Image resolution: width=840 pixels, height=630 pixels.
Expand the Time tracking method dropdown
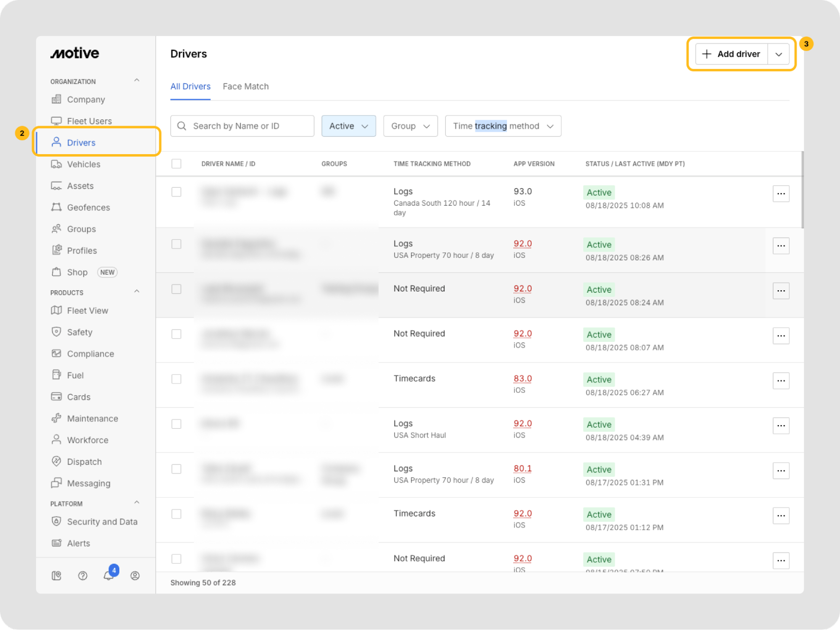point(503,126)
